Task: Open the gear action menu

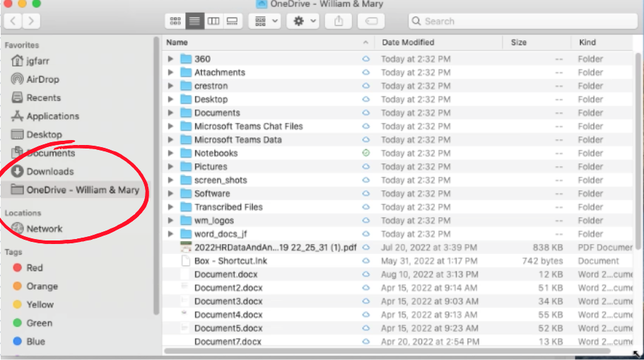Action: pos(303,21)
